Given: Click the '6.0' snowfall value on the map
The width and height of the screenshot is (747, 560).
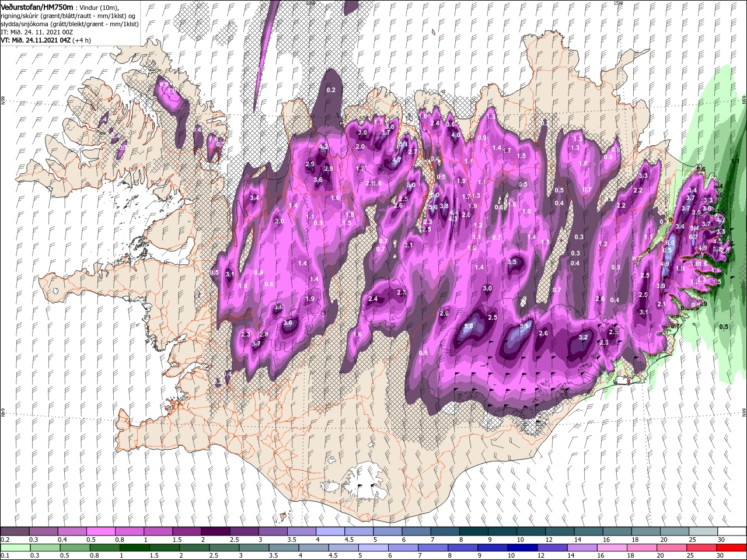Looking at the screenshot, I should [x=670, y=243].
